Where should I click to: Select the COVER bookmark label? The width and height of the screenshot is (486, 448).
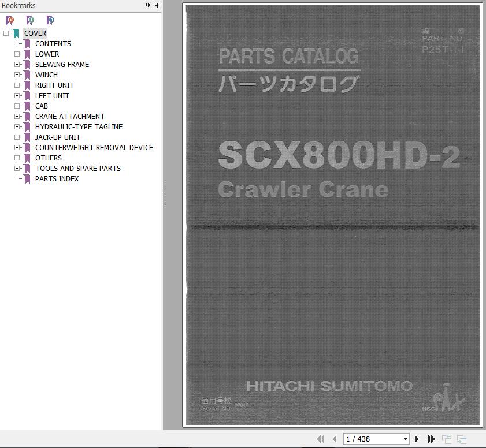35,33
